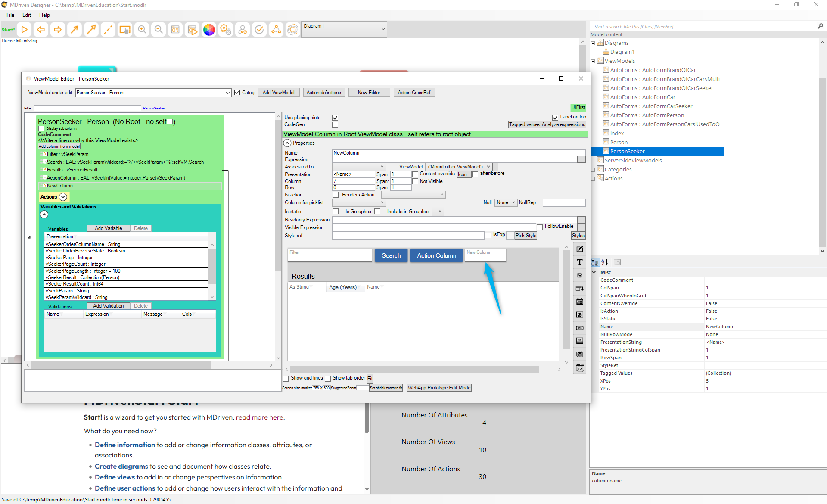Click the double gears settings toolbar icon

coord(226,30)
